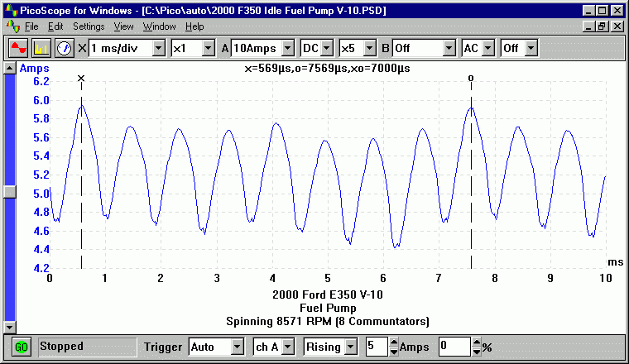Screen dimensions: 629x364
Task: Click the oscilloscope view icon
Action: coord(19,48)
